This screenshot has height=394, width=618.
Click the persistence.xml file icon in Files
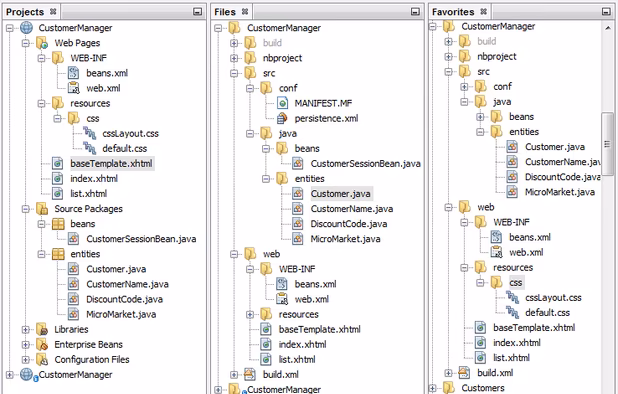click(x=282, y=118)
